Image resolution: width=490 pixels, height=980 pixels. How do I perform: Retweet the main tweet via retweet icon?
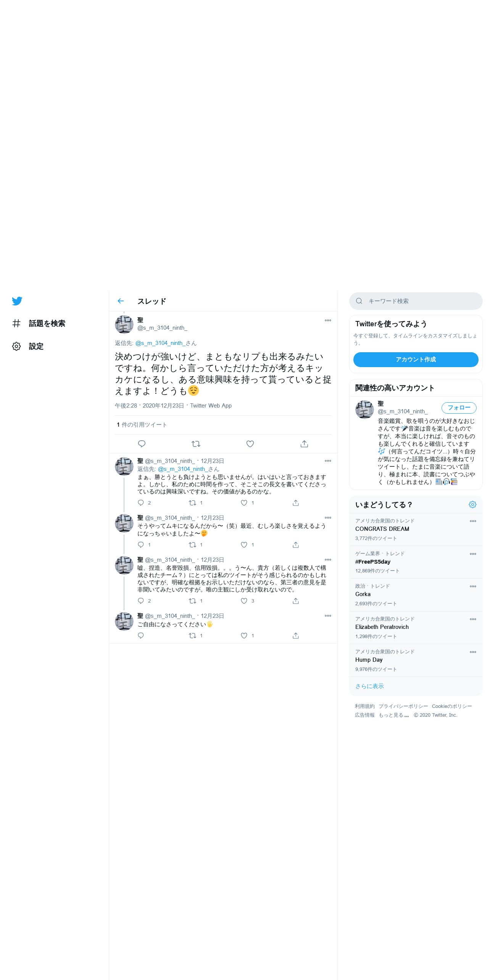tap(196, 444)
